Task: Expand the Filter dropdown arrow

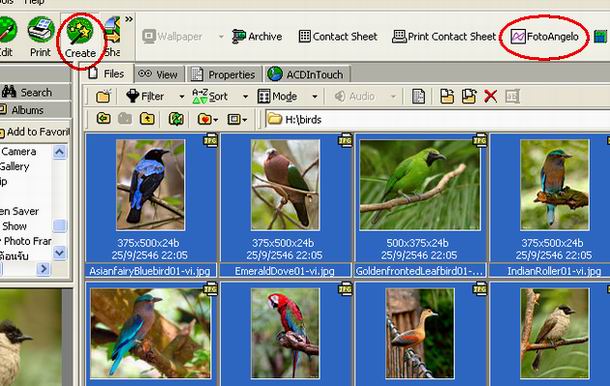Action: (181, 96)
